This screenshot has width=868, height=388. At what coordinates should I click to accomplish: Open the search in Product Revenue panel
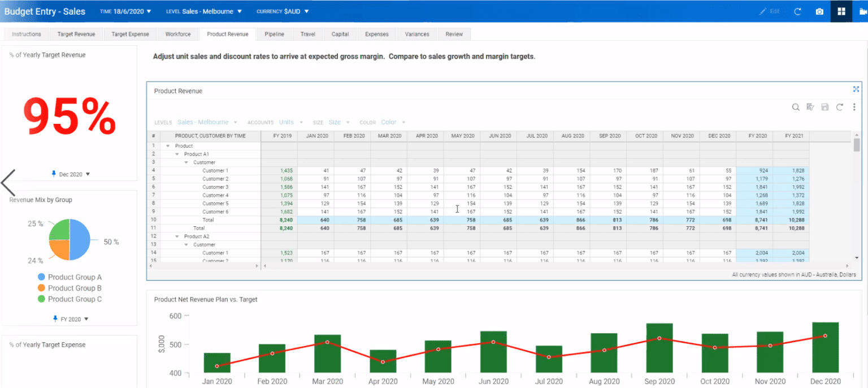(x=796, y=107)
